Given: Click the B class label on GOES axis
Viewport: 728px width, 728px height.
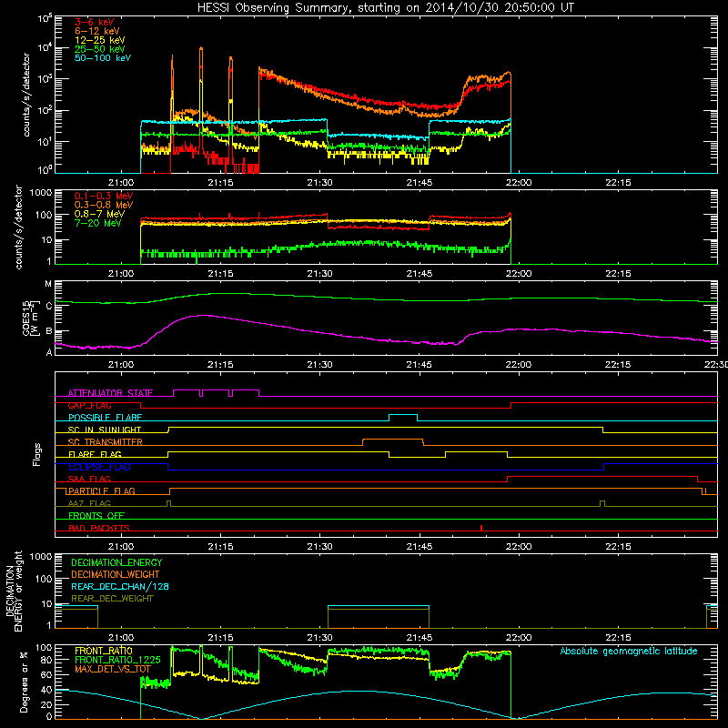Looking at the screenshot, I should click(x=49, y=331).
